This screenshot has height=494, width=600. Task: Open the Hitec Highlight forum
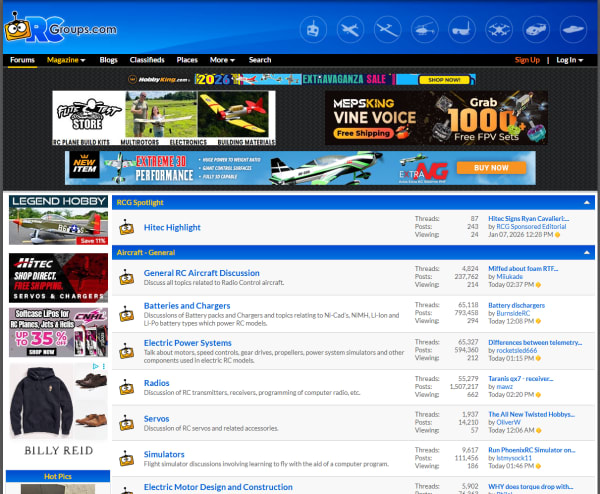coord(172,227)
